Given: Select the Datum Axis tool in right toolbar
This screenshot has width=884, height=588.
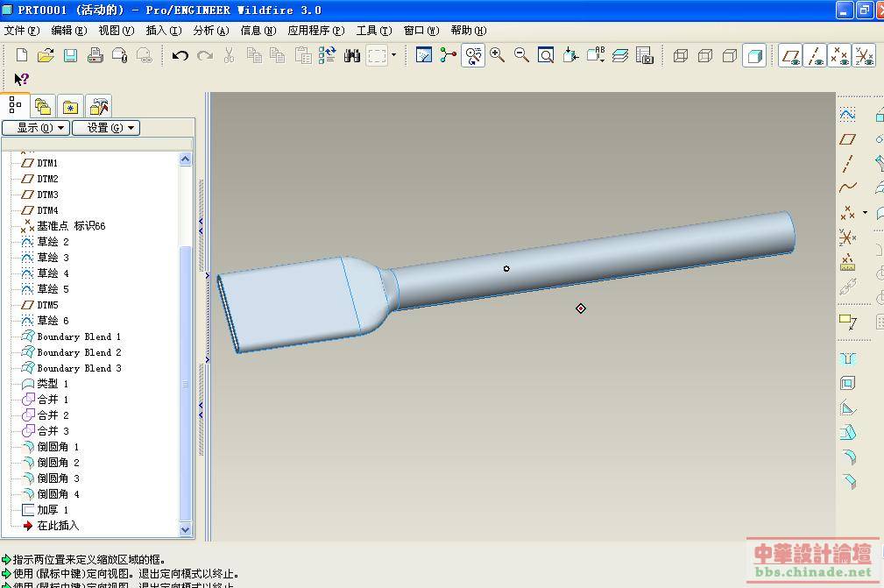Looking at the screenshot, I should [847, 164].
